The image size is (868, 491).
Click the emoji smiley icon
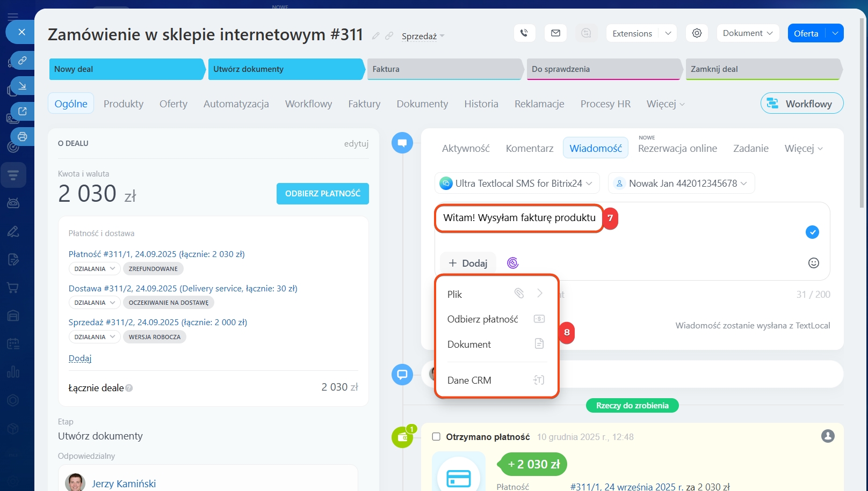coord(813,263)
